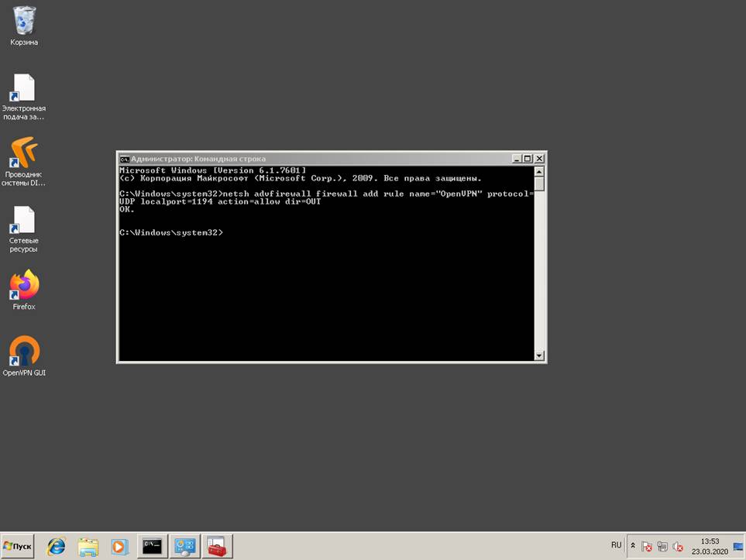Open the red toolbox taskbar icon

[x=217, y=546]
